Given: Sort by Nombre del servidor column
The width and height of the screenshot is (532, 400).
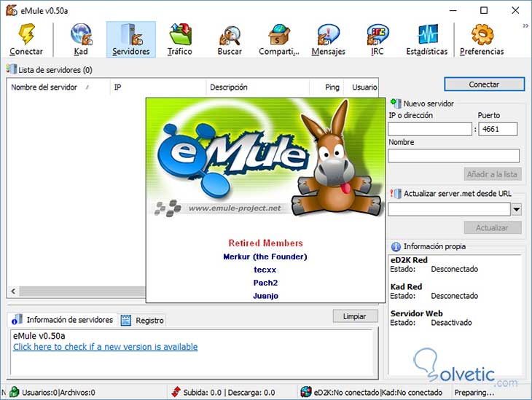Looking at the screenshot, I should click(x=58, y=87).
